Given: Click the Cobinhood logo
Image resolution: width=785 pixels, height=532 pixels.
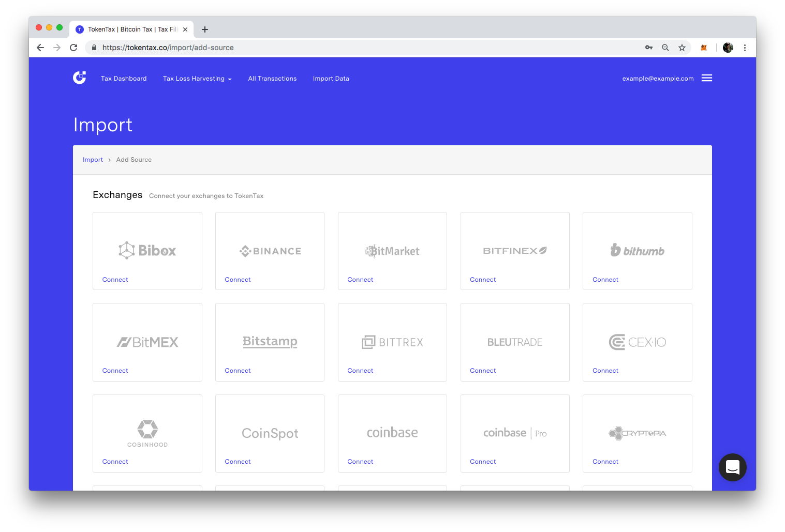Looking at the screenshot, I should (x=147, y=433).
